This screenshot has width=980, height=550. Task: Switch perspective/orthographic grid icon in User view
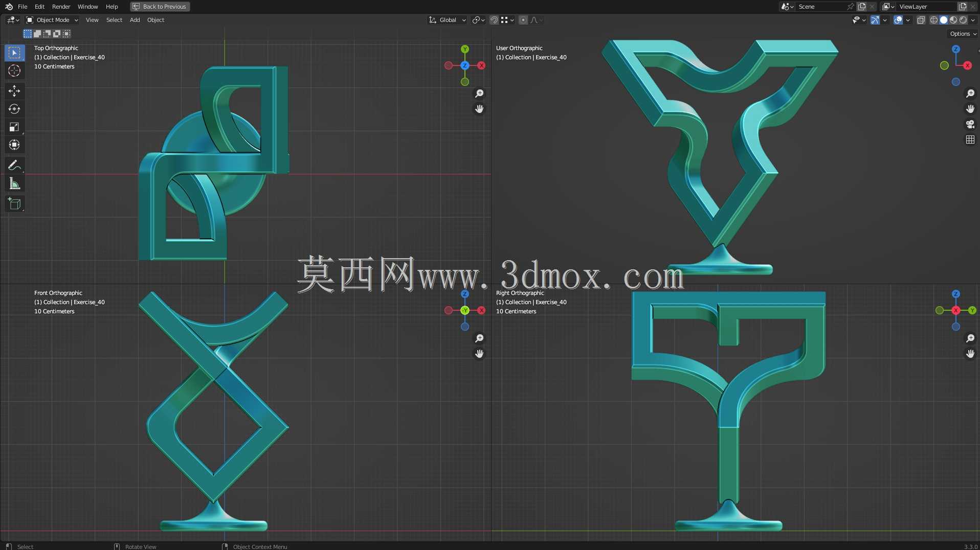pos(970,140)
